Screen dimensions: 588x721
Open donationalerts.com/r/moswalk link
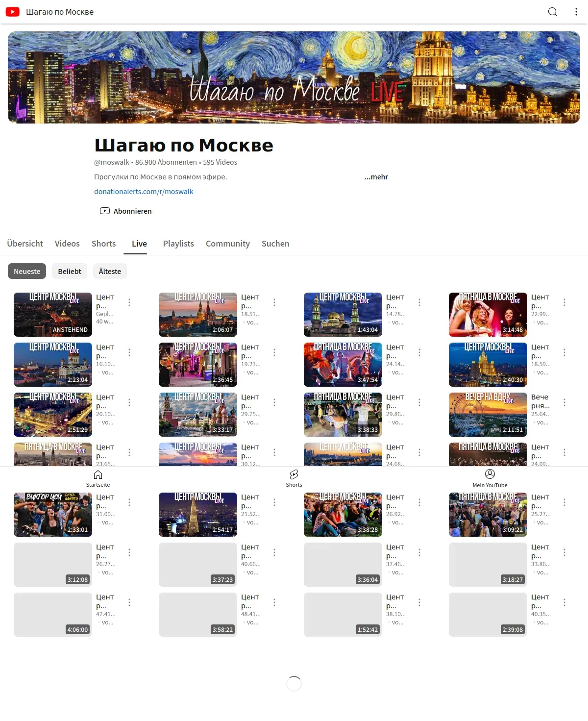click(144, 192)
